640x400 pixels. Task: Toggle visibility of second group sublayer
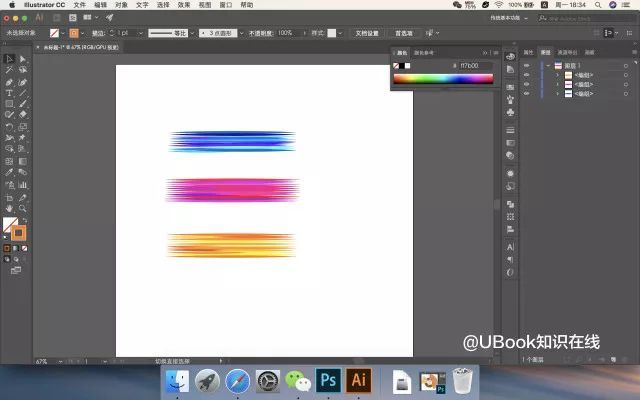pos(527,84)
